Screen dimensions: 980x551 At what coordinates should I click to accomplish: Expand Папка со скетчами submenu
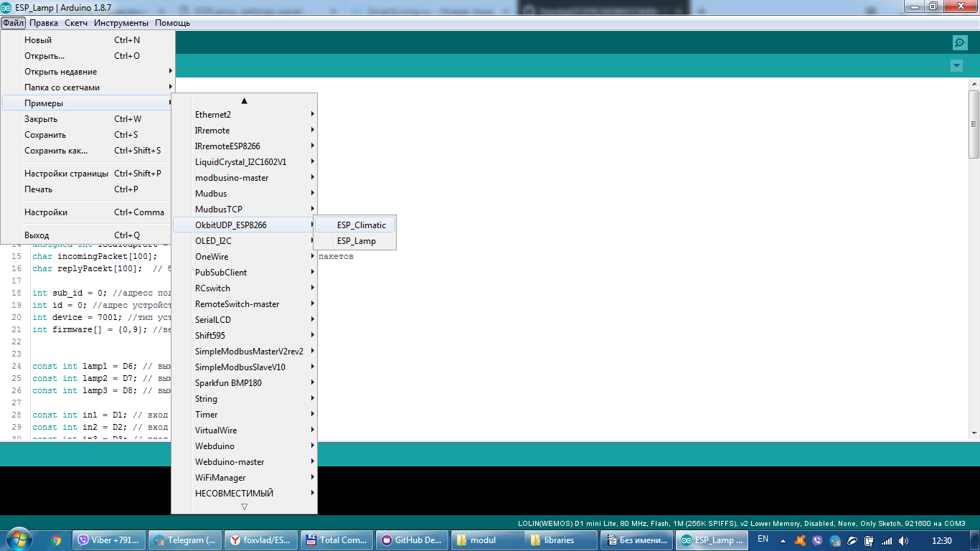point(88,88)
